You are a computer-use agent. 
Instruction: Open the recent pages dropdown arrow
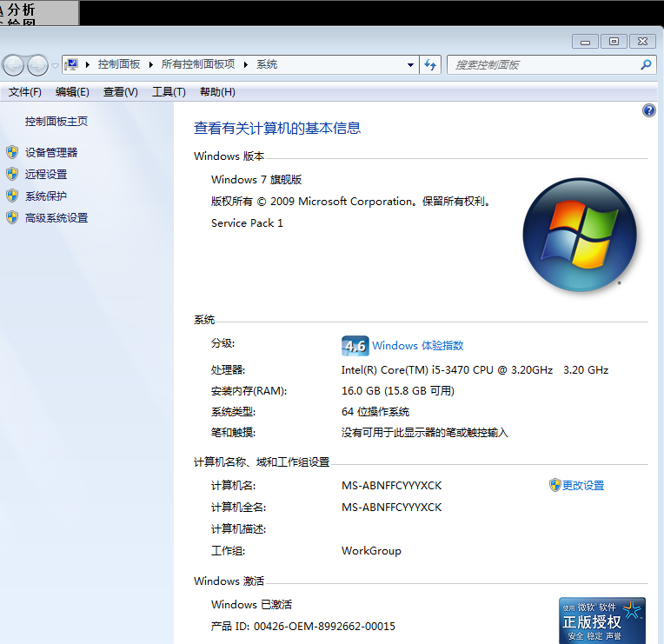coord(55,66)
